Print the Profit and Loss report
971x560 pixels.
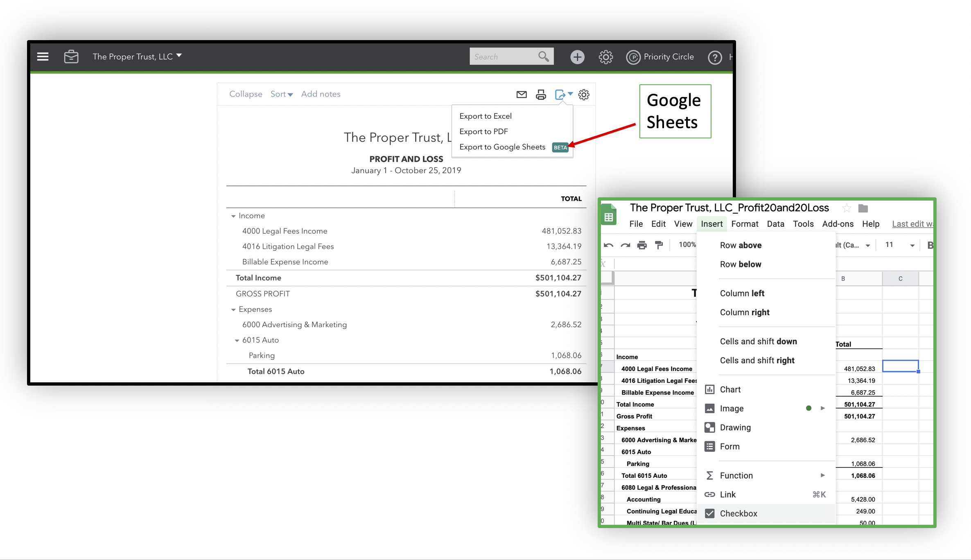point(541,95)
